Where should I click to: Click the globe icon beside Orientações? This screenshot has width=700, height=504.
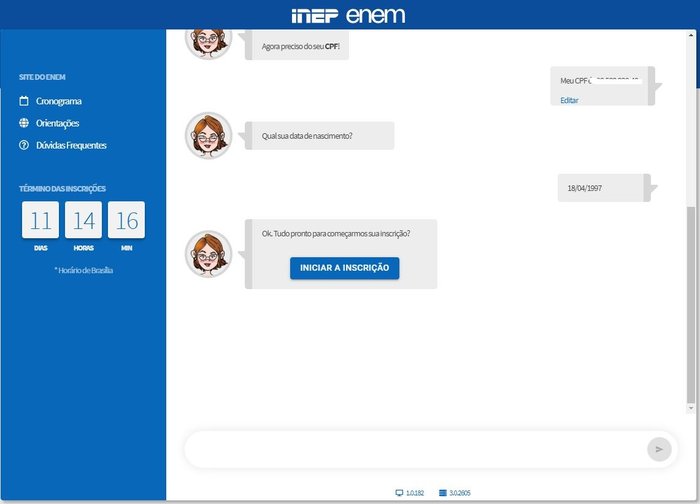pyautogui.click(x=24, y=123)
